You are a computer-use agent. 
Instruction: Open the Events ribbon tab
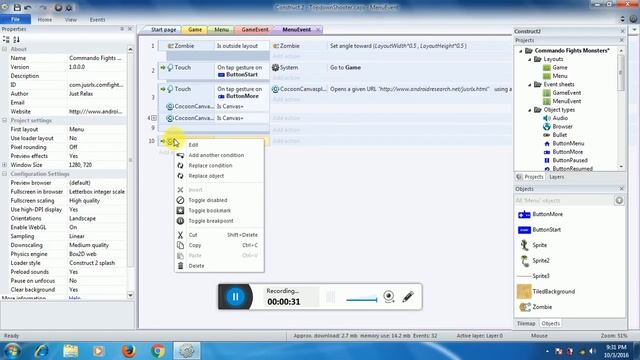point(97,20)
